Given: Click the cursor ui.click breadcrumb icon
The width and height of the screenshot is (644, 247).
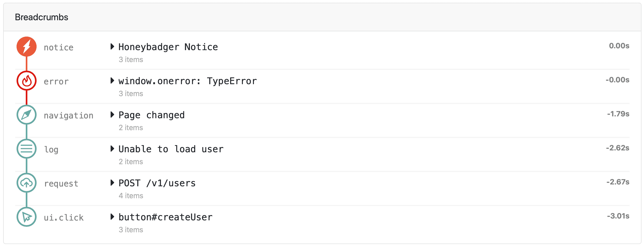Looking at the screenshot, I should [x=26, y=217].
